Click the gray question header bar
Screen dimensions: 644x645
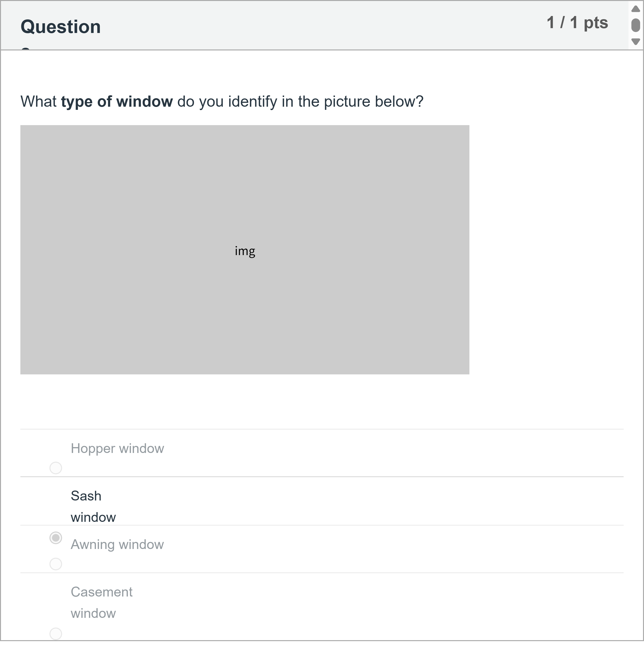point(300,25)
